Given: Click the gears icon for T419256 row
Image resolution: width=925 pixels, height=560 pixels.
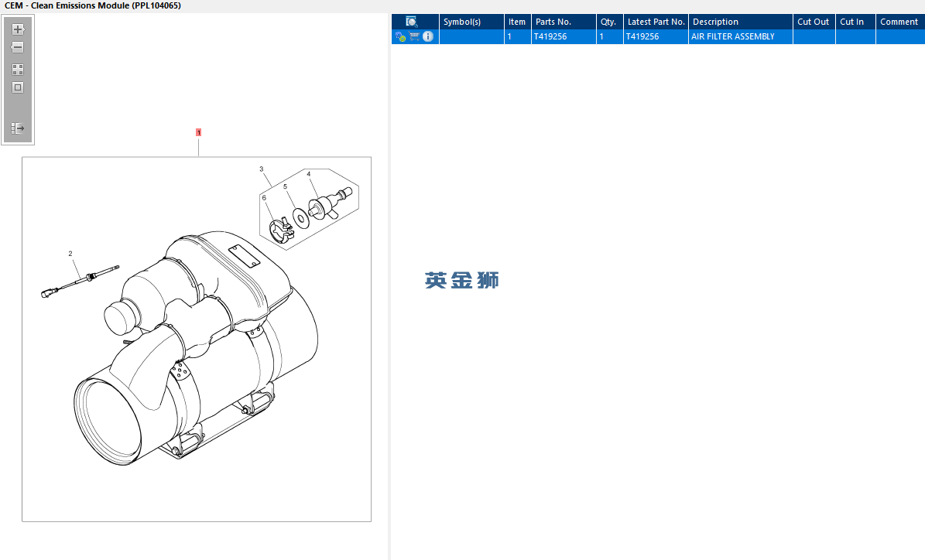Looking at the screenshot, I should tap(400, 36).
